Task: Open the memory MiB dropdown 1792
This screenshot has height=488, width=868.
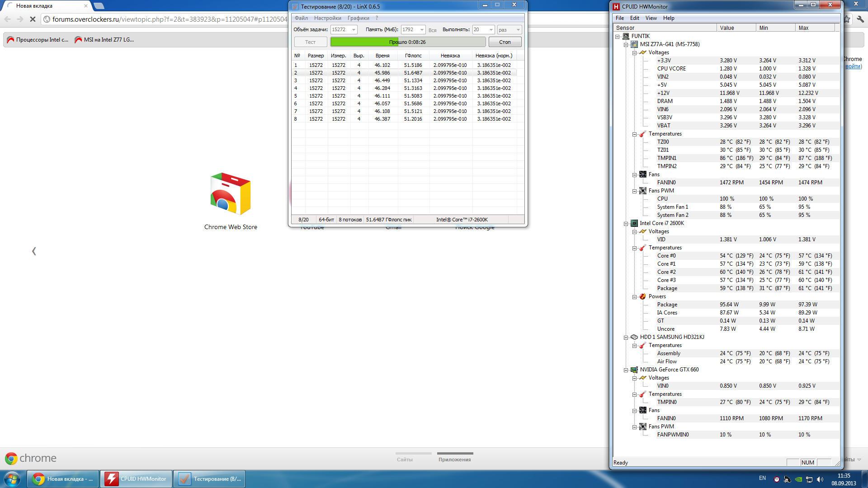Action: coord(422,30)
